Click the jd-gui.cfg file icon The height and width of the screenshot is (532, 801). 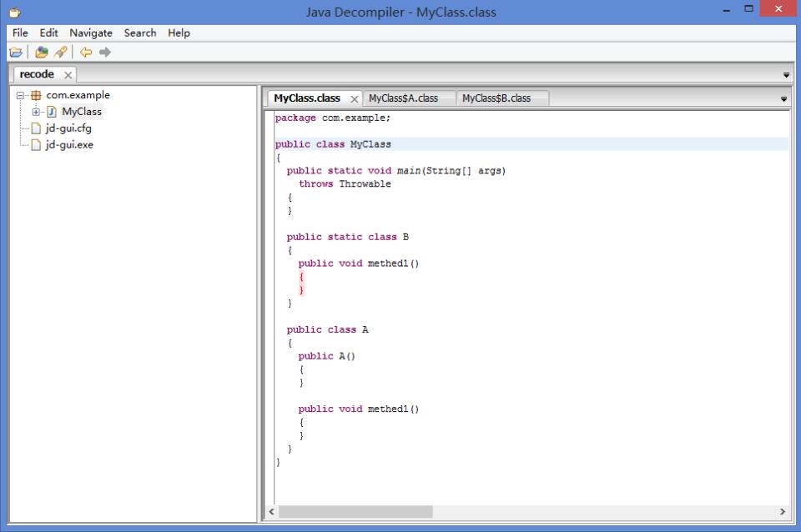pyautogui.click(x=36, y=128)
